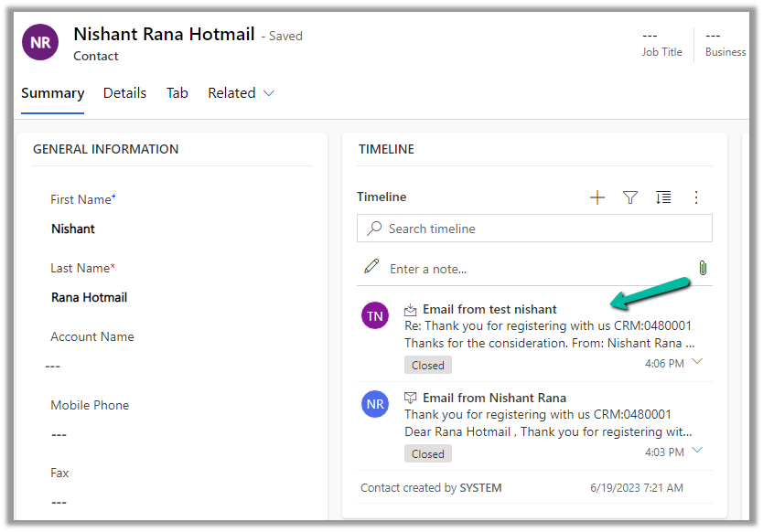Click the blue NR timeline avatar

pyautogui.click(x=375, y=405)
